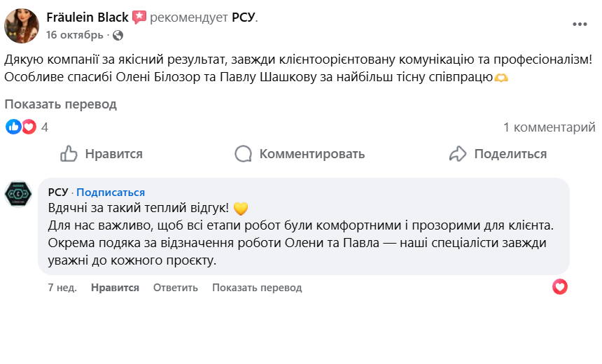
Task: Open РСУ page avatar in comment
Action: point(19,194)
